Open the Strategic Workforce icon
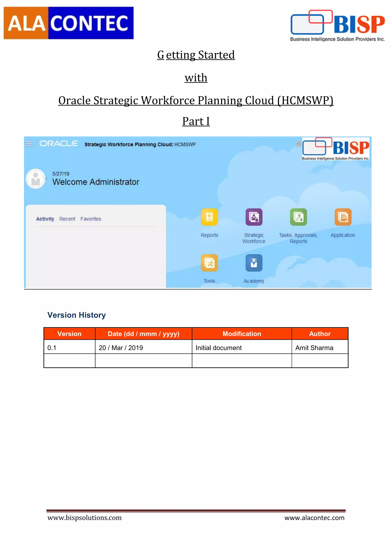The image size is (392, 554). [254, 217]
